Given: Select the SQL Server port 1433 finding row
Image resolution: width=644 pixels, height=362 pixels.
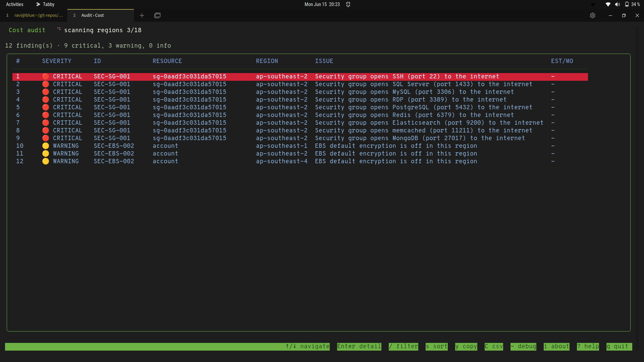Looking at the screenshot, I should tap(300, 84).
